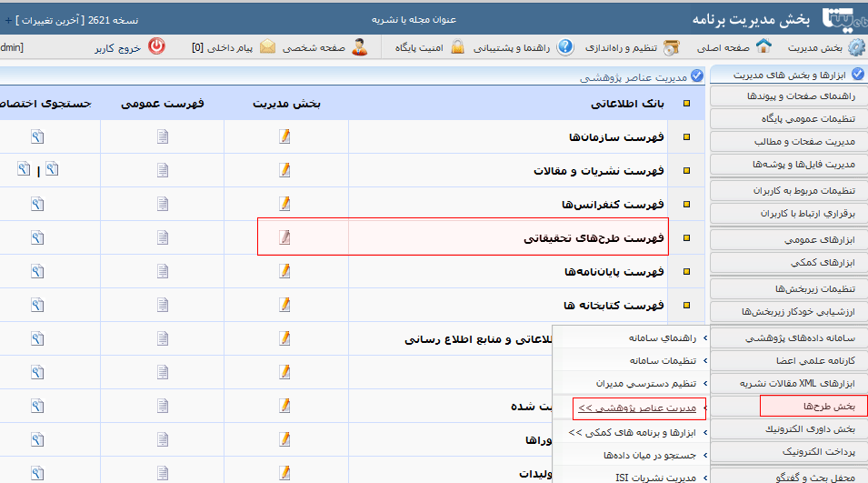
Task: Click the بخش طرح‌ها sidebar button
Action: 813,406
